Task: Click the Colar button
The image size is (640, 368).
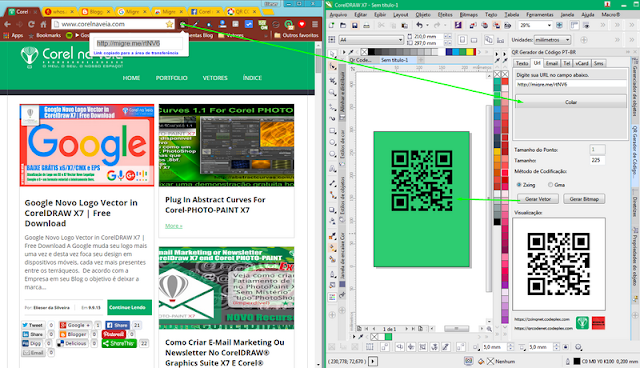Action: [x=571, y=102]
